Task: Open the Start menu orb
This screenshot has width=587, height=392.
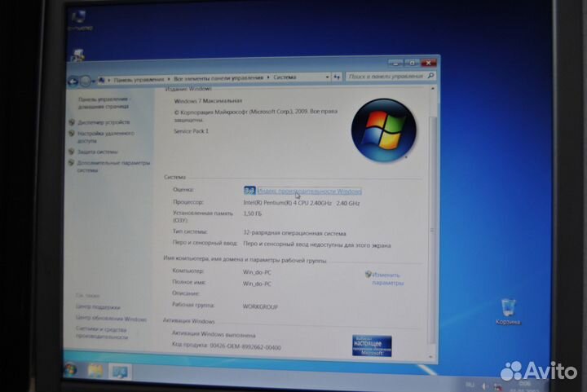Action: pos(70,370)
